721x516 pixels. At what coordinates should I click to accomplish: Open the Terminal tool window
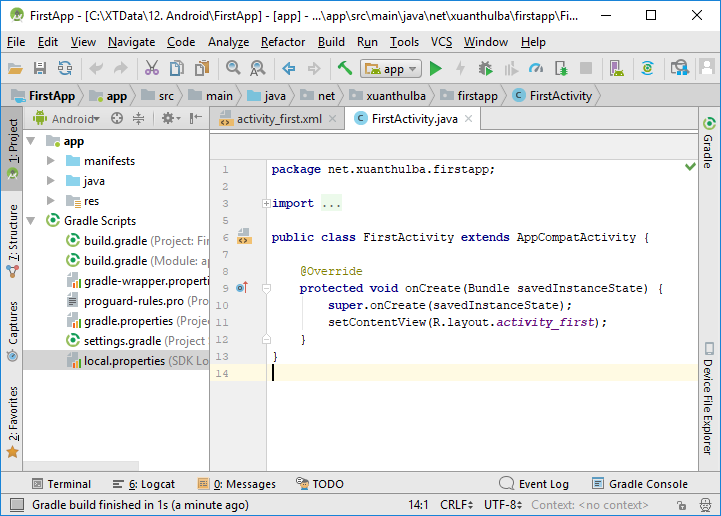[x=61, y=484]
